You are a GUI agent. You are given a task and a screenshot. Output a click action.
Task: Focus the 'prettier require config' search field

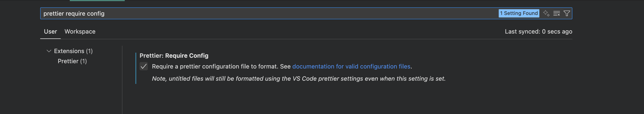click(250, 13)
